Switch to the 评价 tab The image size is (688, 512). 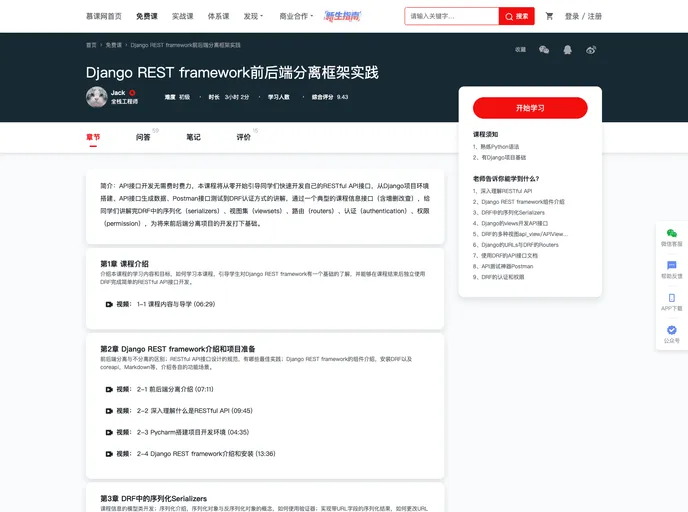243,137
